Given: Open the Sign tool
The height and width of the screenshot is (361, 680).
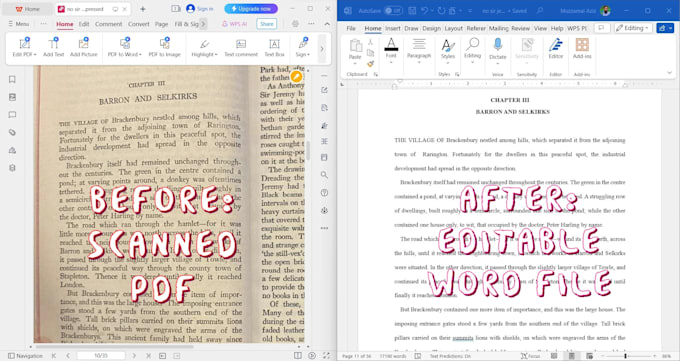Looking at the screenshot, I should tap(303, 47).
